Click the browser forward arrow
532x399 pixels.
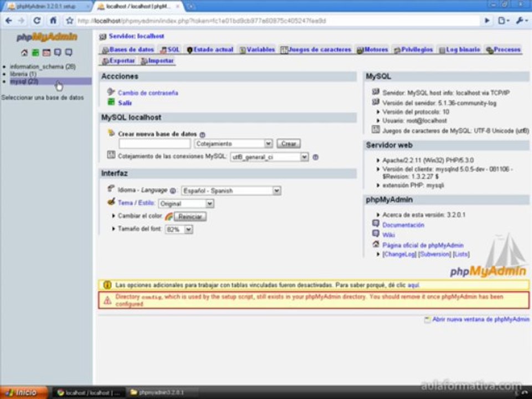pos(22,21)
